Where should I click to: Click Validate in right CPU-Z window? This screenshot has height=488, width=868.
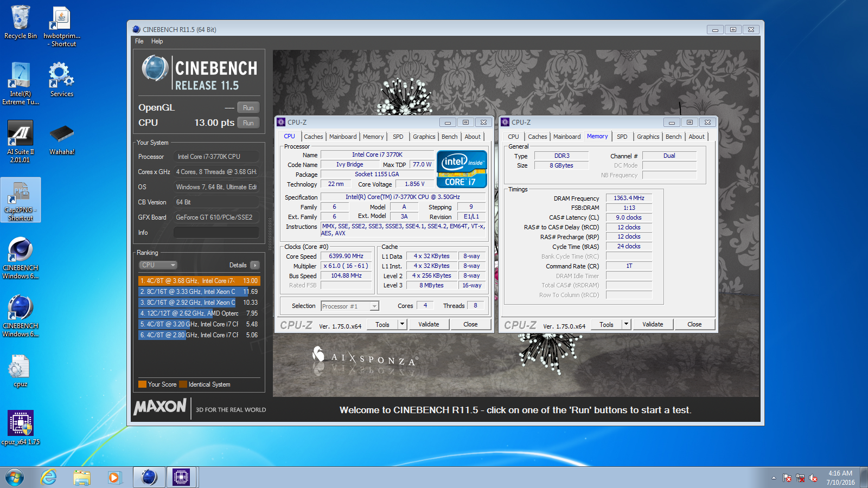[653, 324]
